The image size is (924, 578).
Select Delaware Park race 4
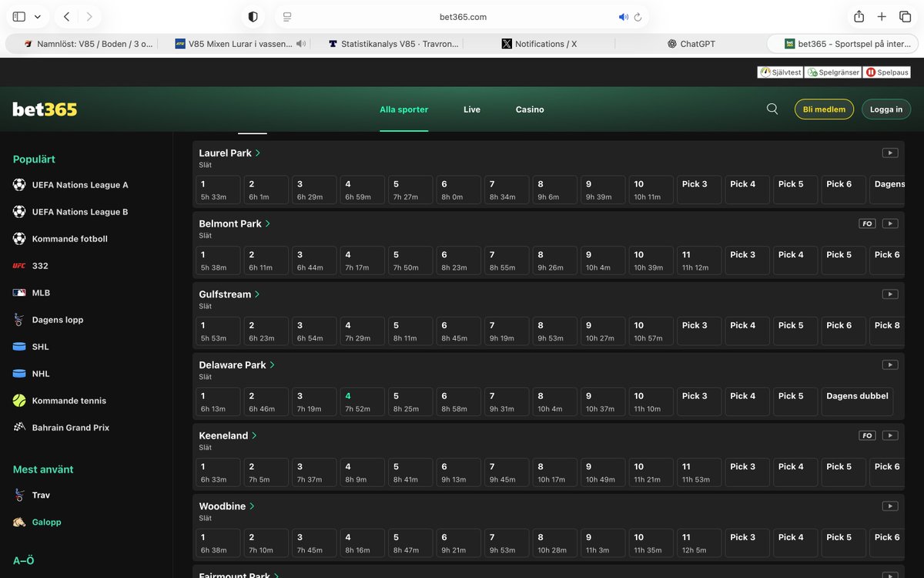click(x=363, y=402)
